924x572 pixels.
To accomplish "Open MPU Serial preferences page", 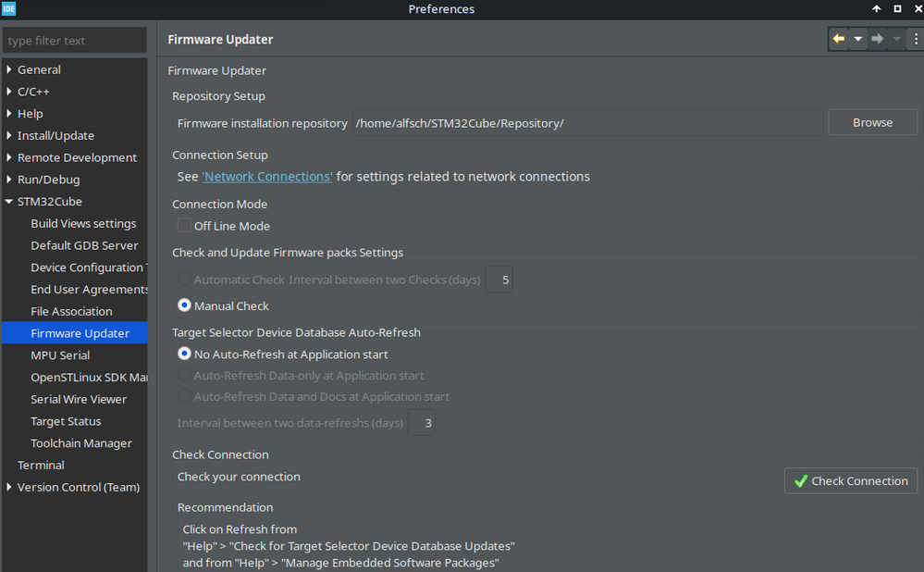I will pos(60,355).
